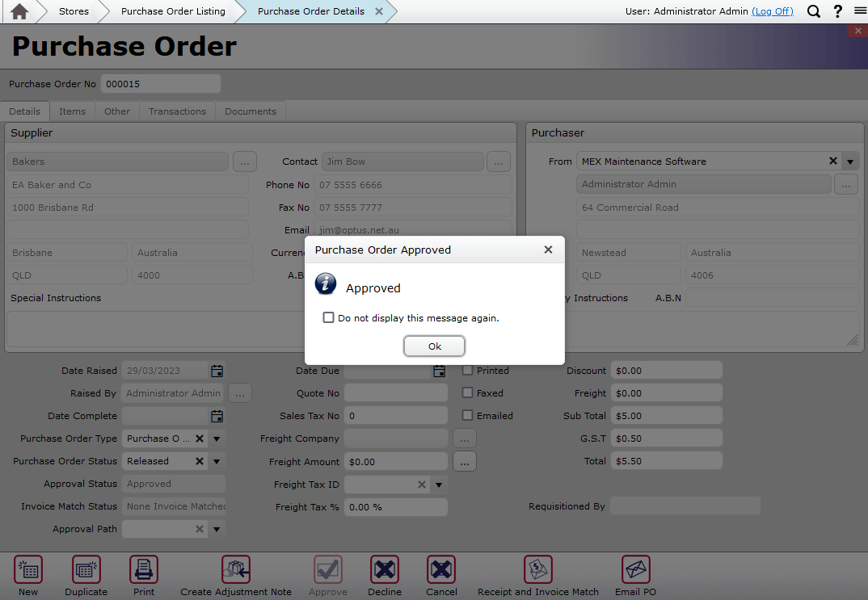
Task: Email the purchase order
Action: coord(635,575)
